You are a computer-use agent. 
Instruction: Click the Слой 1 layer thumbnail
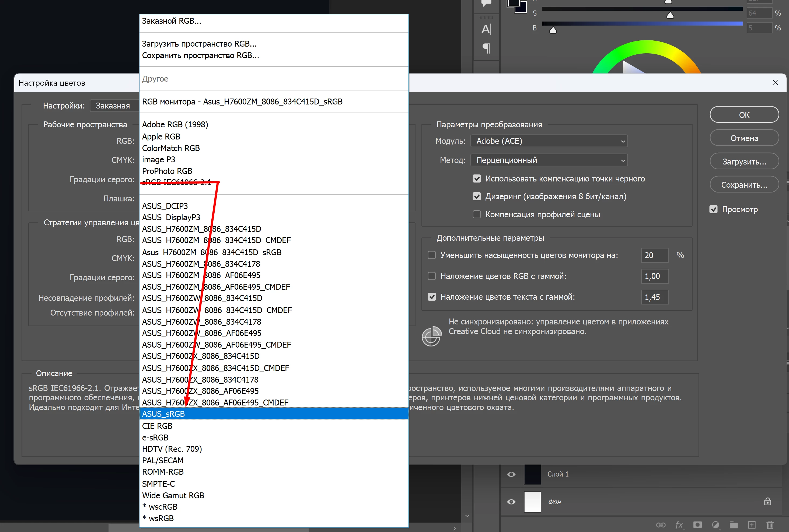click(x=532, y=474)
